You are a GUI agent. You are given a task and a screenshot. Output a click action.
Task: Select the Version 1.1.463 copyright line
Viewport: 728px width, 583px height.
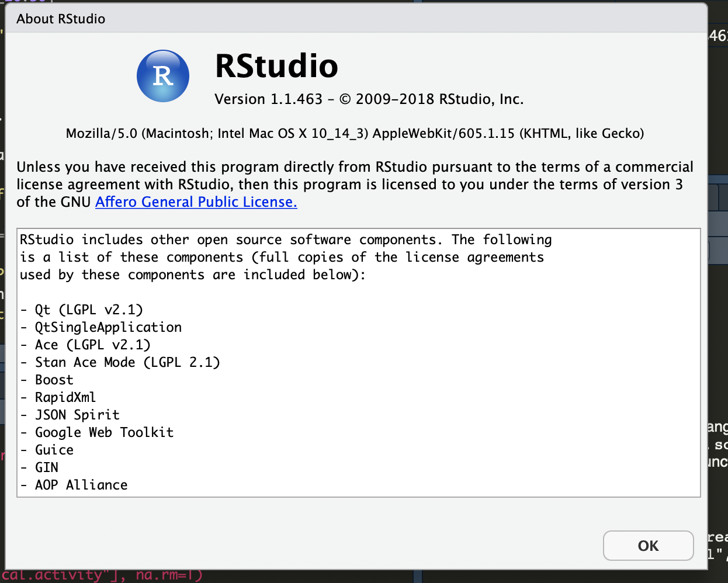(369, 99)
